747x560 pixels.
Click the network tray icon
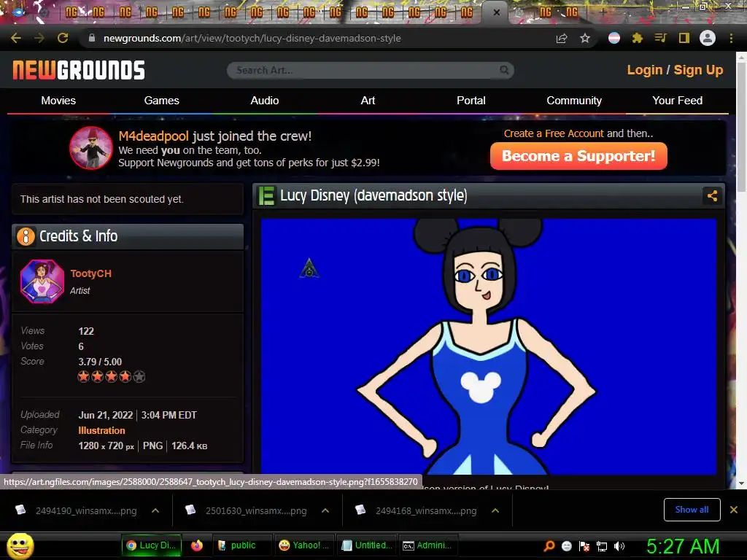point(602,546)
